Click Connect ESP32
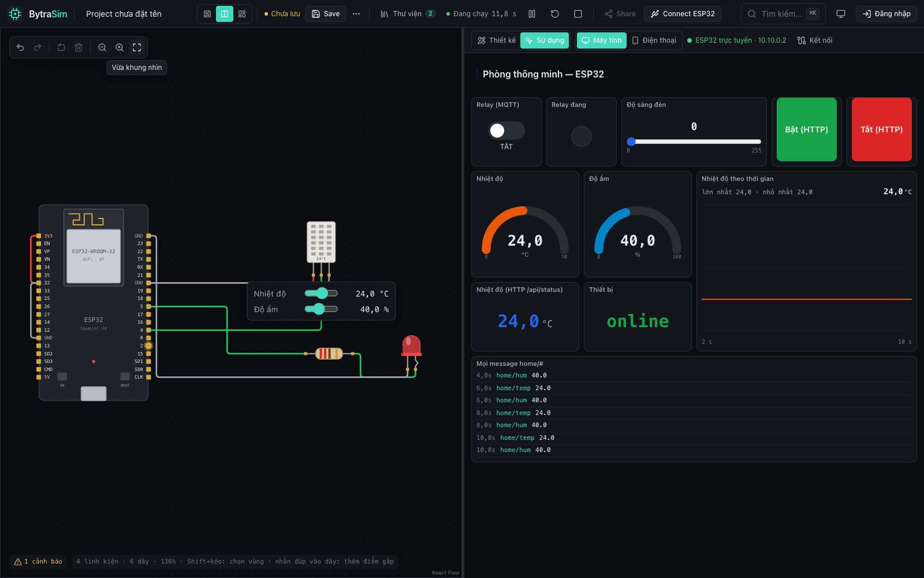Screen dimensions: 924x578 683,14
